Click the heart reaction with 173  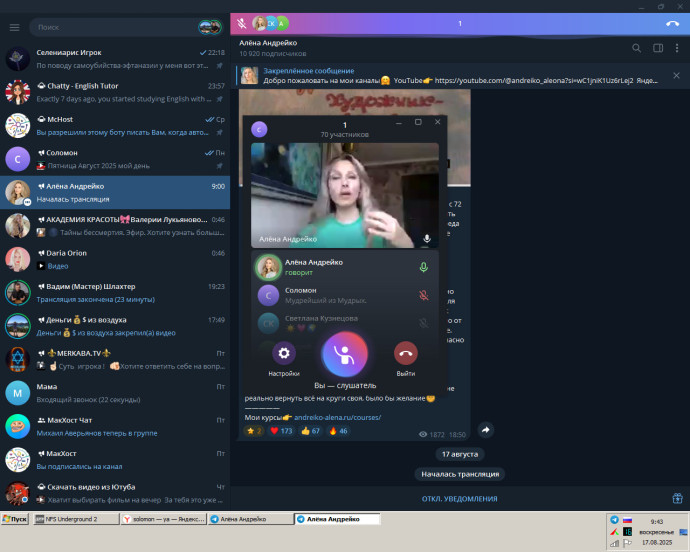tap(281, 431)
